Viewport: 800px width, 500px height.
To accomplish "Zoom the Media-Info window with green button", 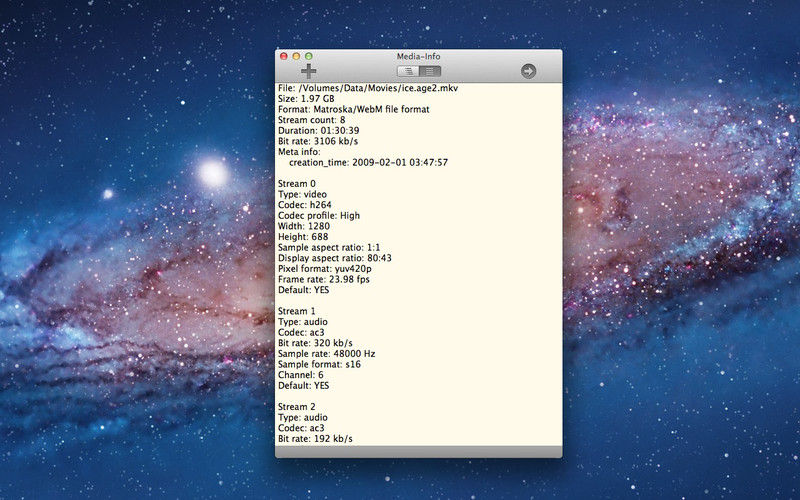I will tap(308, 56).
